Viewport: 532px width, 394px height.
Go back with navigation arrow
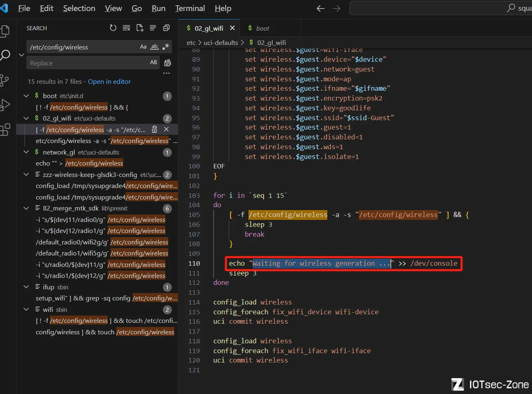click(320, 9)
